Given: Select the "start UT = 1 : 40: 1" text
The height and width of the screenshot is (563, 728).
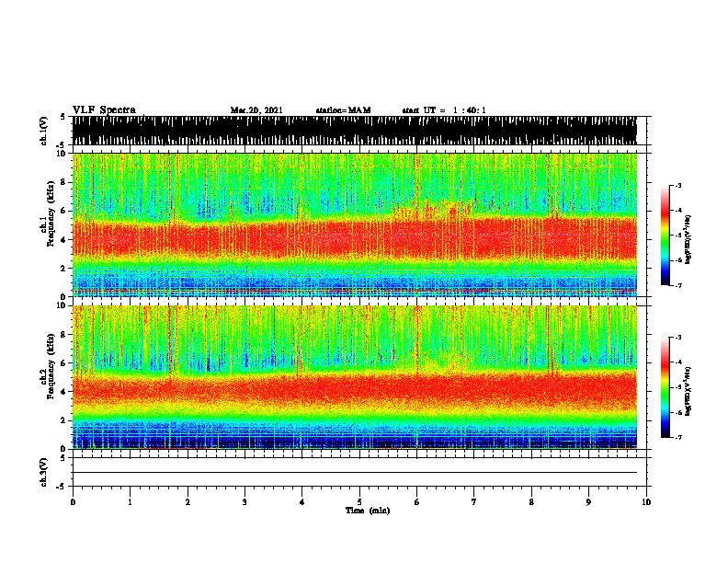Looking at the screenshot, I should pyautogui.click(x=444, y=110).
